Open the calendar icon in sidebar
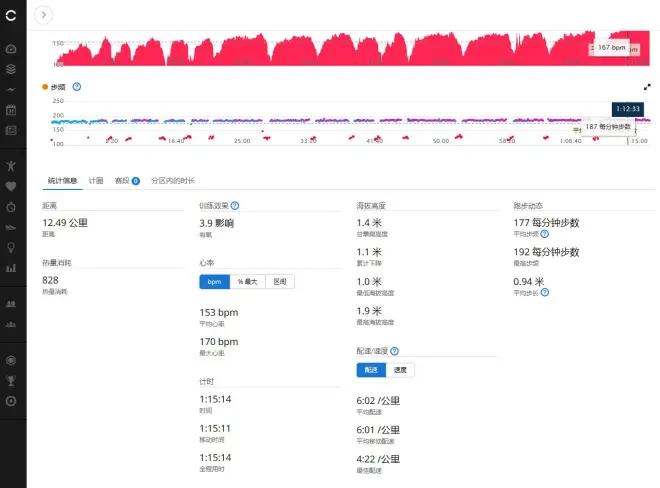660x488 pixels. click(11, 109)
